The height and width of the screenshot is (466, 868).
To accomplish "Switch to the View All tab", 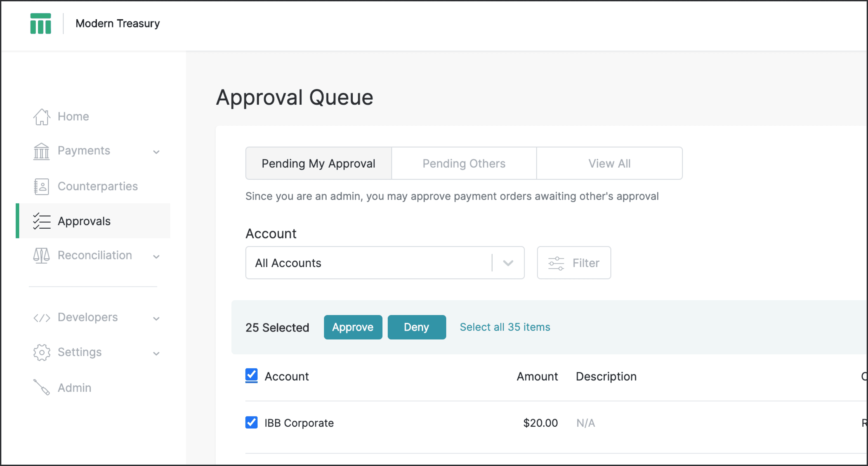I will (x=609, y=163).
